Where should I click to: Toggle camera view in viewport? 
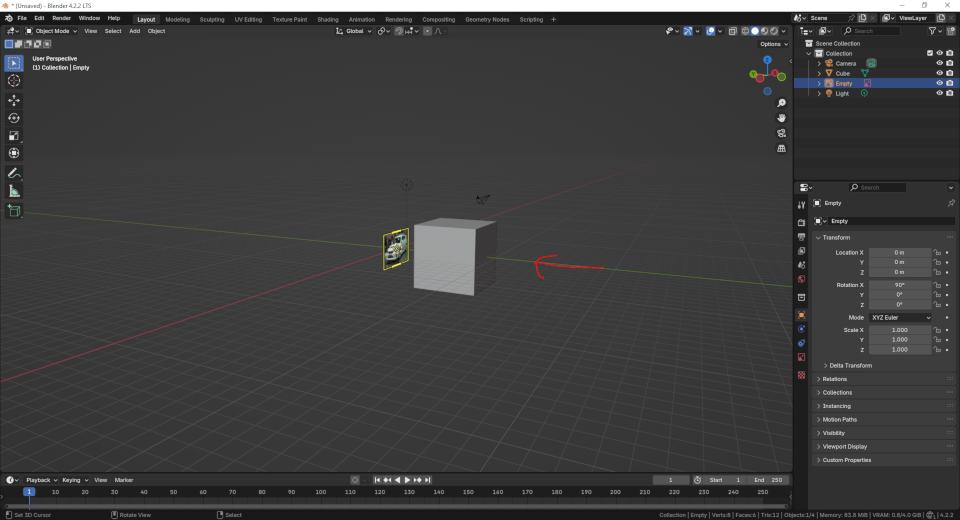coord(781,133)
